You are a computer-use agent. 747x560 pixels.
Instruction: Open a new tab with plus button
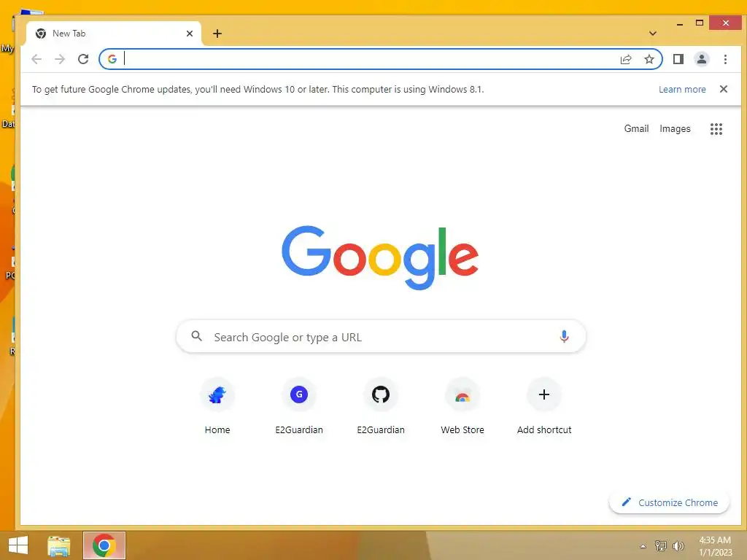217,34
